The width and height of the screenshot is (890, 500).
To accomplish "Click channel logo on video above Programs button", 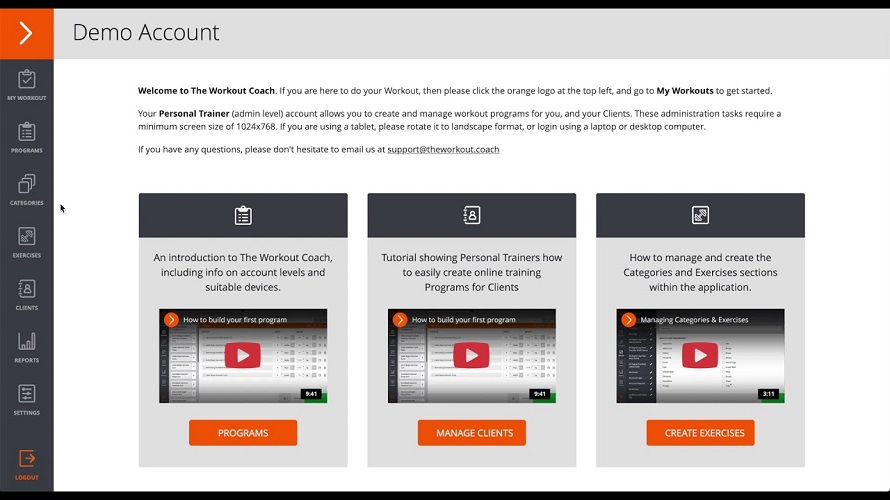I will click(x=171, y=320).
